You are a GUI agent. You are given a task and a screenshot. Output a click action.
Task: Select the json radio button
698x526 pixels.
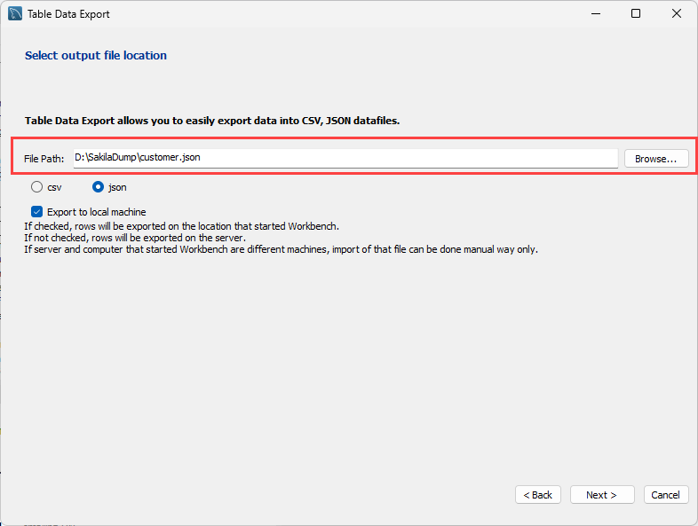[x=98, y=187]
